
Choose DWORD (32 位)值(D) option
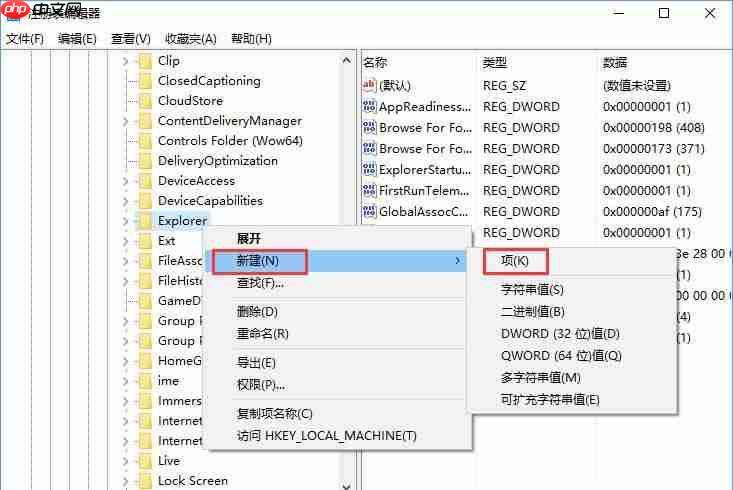560,334
